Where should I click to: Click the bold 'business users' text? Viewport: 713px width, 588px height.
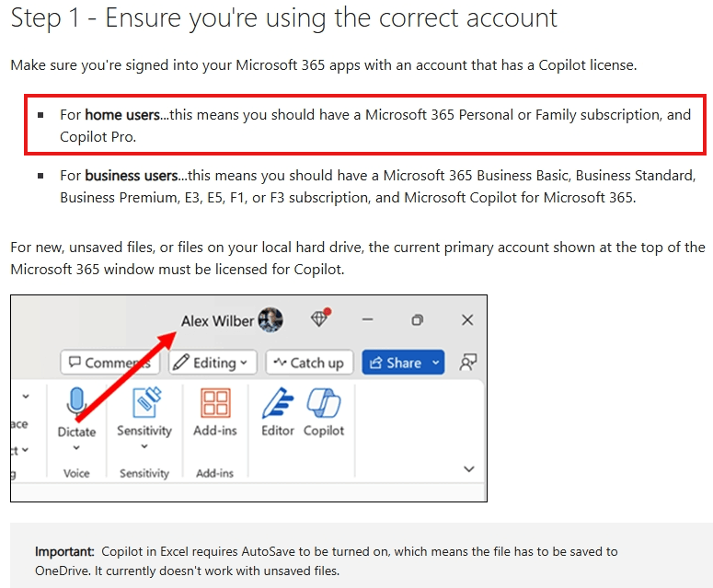(x=131, y=176)
